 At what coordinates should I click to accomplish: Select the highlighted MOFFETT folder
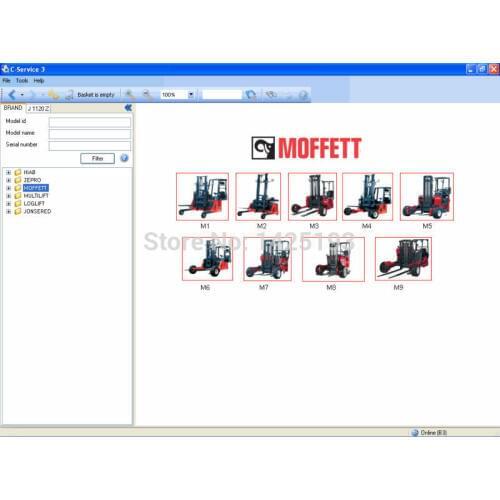pos(36,188)
